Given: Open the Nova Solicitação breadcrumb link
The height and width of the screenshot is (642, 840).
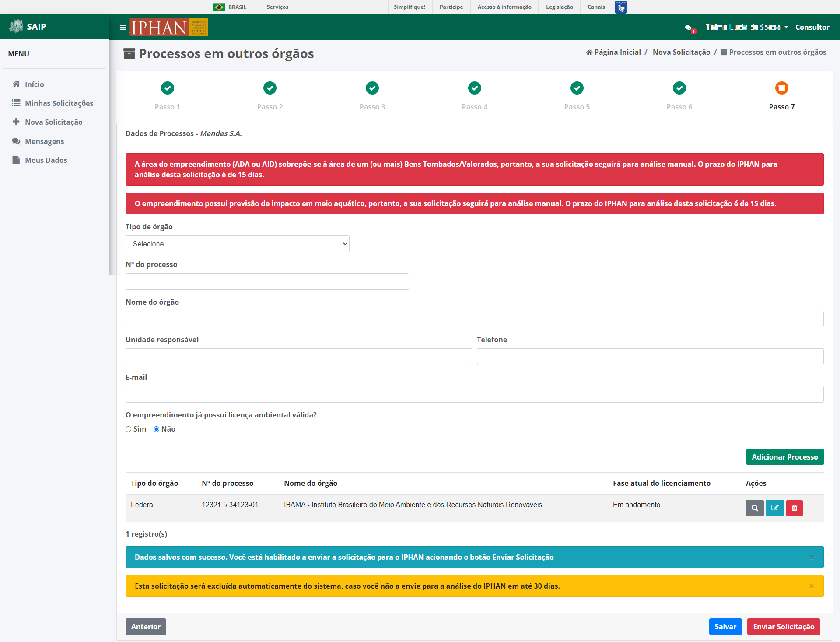Looking at the screenshot, I should (x=681, y=52).
